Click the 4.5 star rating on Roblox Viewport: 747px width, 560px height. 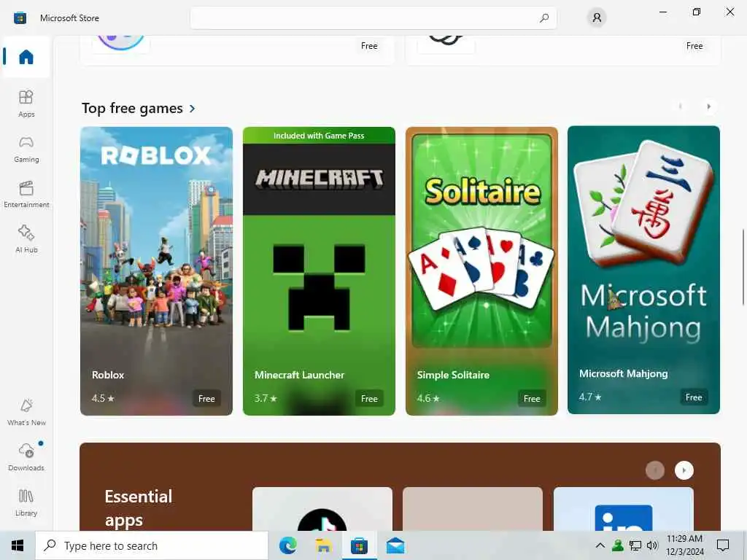click(103, 398)
